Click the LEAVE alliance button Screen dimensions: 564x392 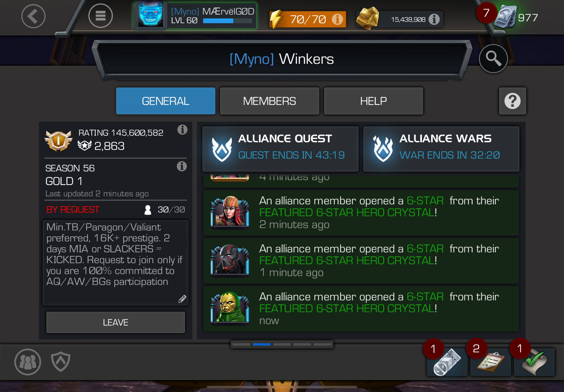[x=115, y=322]
